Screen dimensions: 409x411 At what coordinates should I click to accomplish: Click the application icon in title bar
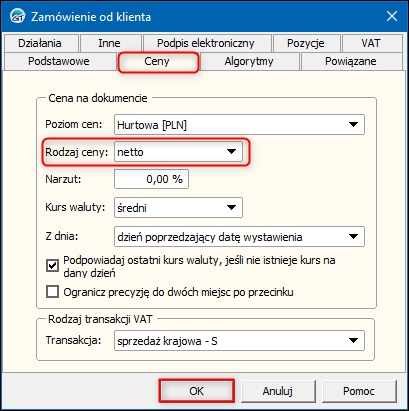point(18,16)
